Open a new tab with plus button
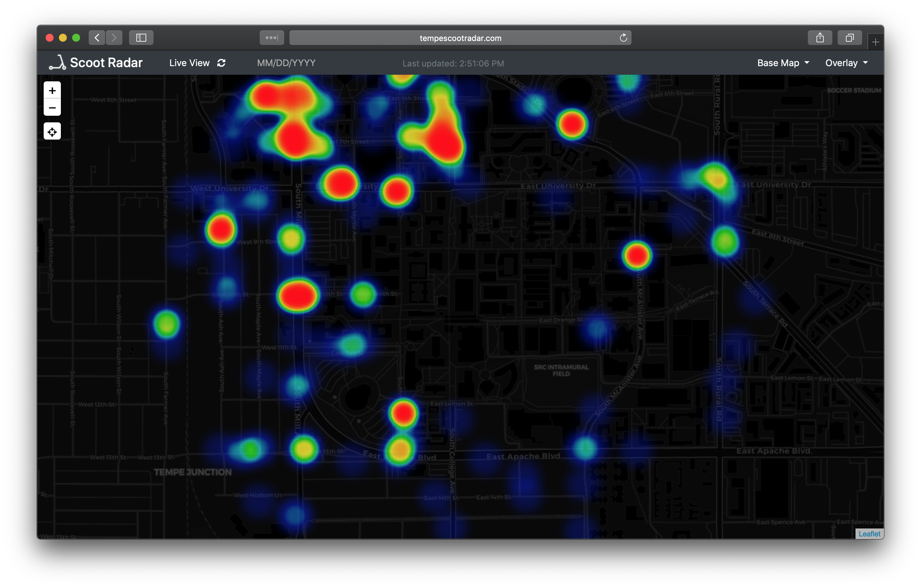 tap(875, 42)
